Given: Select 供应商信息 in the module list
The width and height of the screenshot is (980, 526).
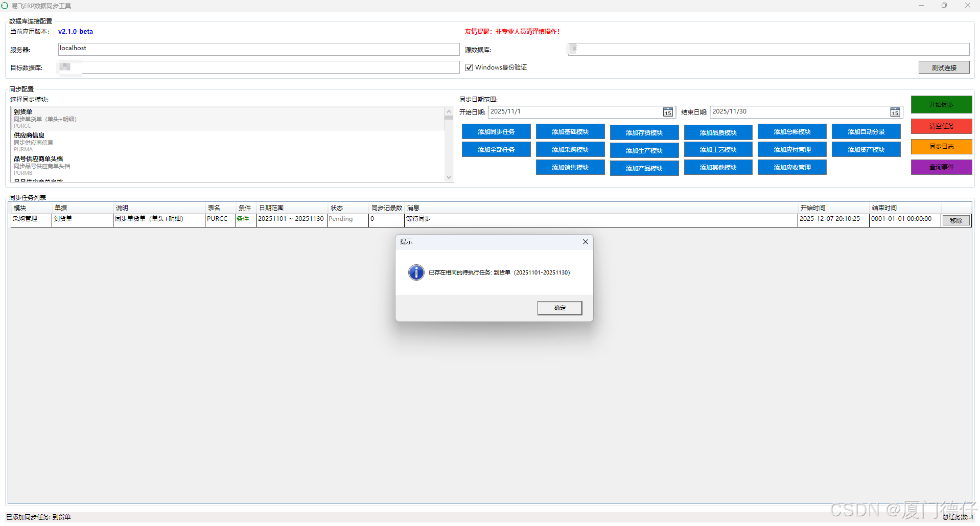Looking at the screenshot, I should [228, 142].
